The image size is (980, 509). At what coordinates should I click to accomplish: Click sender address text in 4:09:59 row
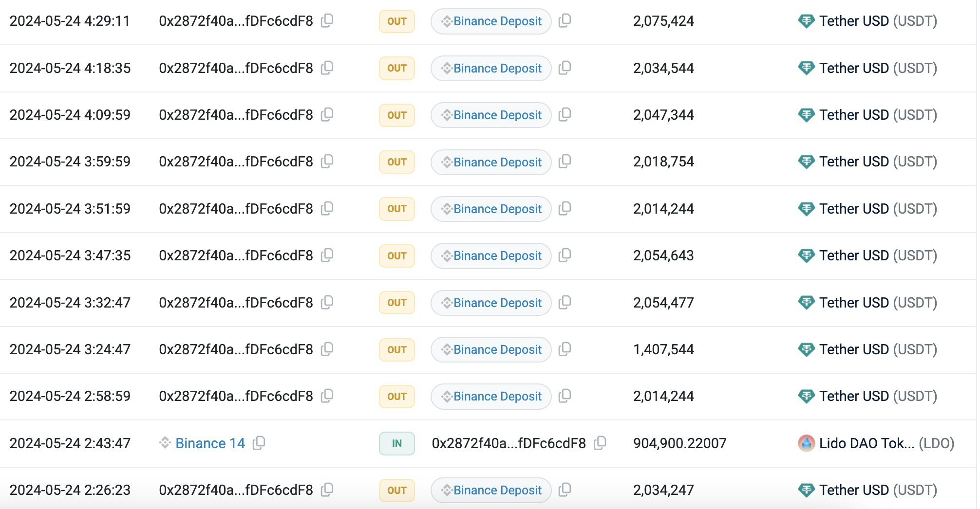(236, 115)
